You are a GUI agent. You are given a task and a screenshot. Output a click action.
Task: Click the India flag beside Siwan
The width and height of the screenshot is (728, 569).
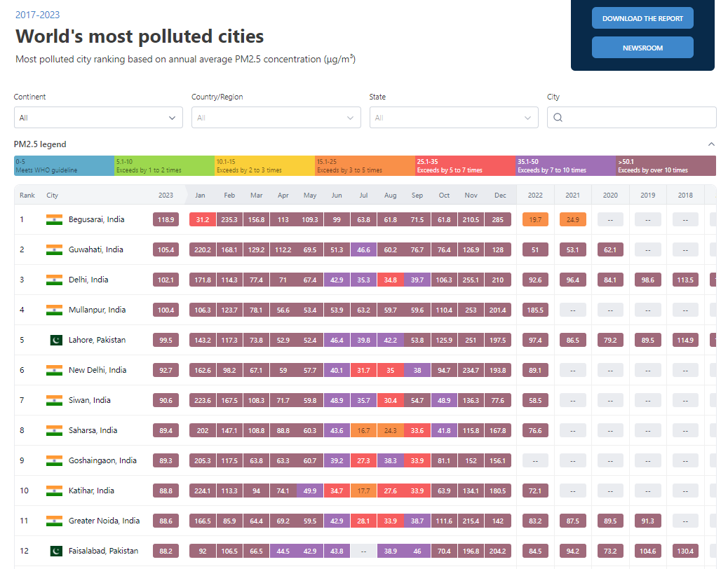point(54,401)
